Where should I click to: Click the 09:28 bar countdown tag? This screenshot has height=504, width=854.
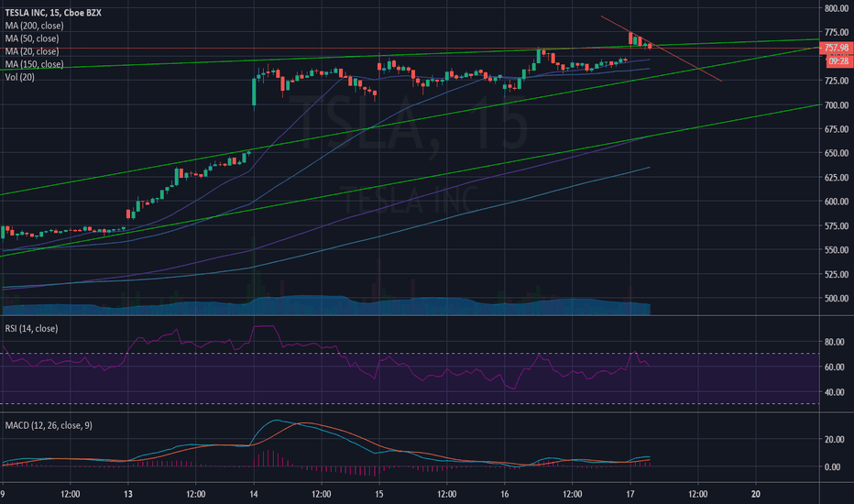(838, 61)
